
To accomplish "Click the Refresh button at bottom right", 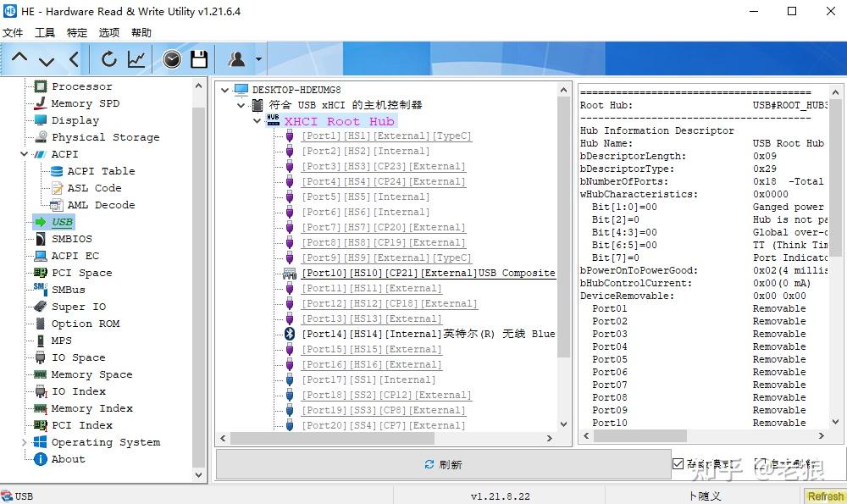I will [825, 496].
